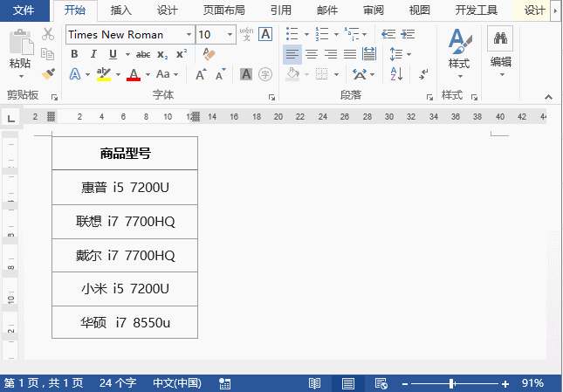Center-align text with the center icon
563x392 pixels.
click(312, 54)
